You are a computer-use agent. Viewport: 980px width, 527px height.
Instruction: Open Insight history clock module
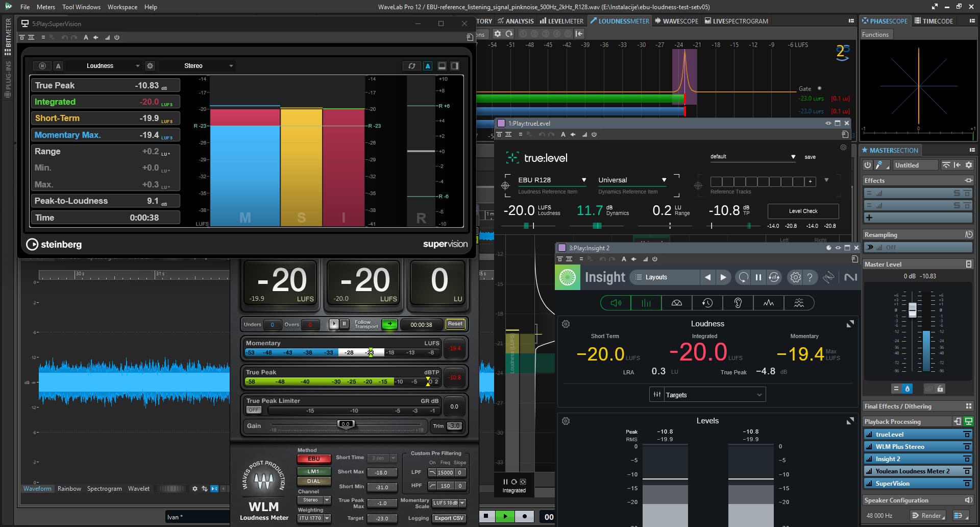pos(707,303)
